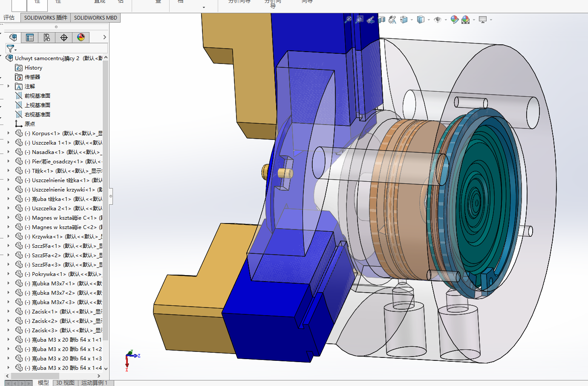Expand the 注解 annotations node
Image resolution: width=588 pixels, height=386 pixels.
pos(8,86)
